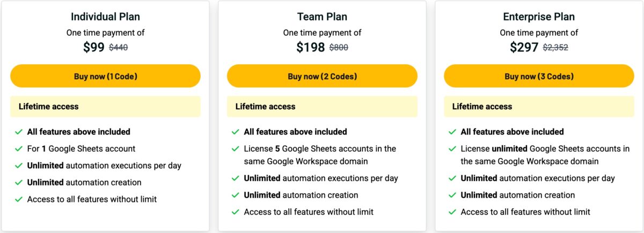644x233 pixels.
Task: Click the Individual plan $99 price
Action: pos(94,47)
